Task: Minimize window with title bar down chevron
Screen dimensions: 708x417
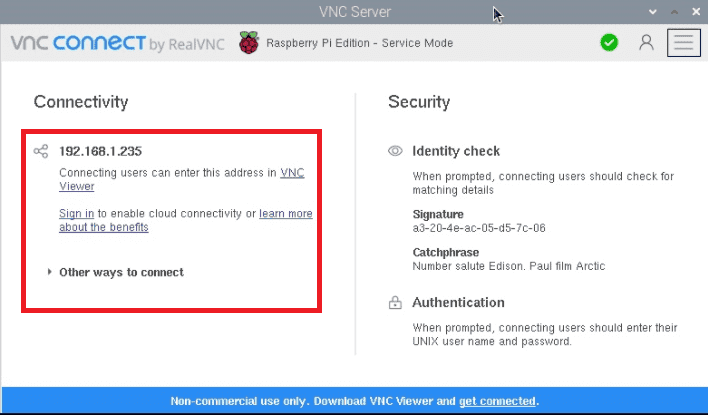Action: pyautogui.click(x=652, y=12)
